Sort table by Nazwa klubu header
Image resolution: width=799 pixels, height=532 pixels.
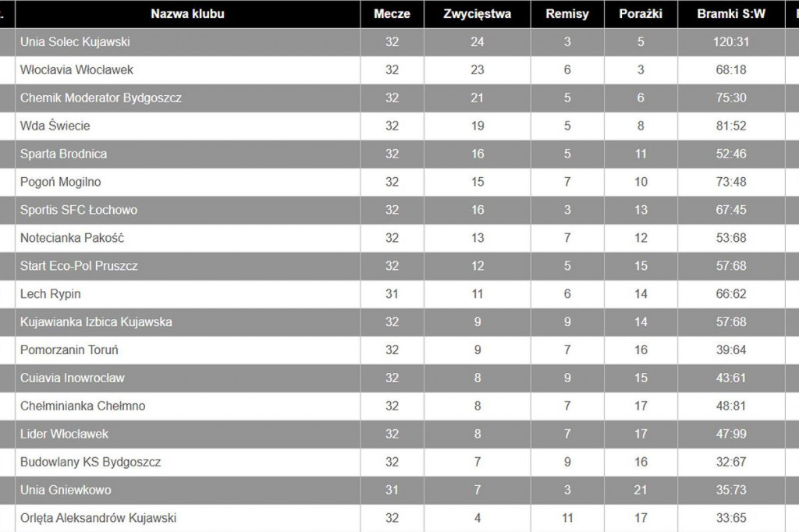pyautogui.click(x=187, y=14)
